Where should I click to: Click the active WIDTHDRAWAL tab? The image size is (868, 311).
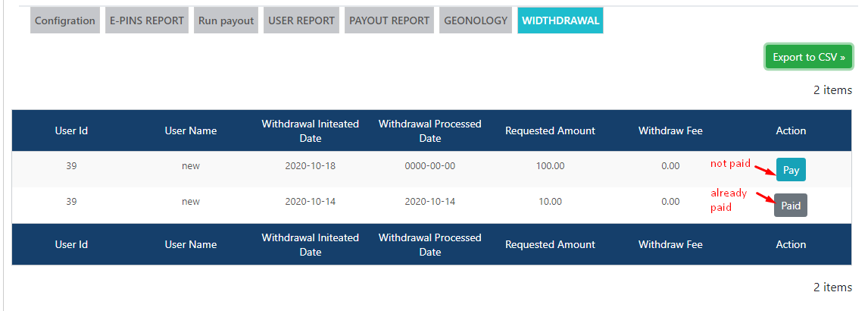(x=560, y=20)
